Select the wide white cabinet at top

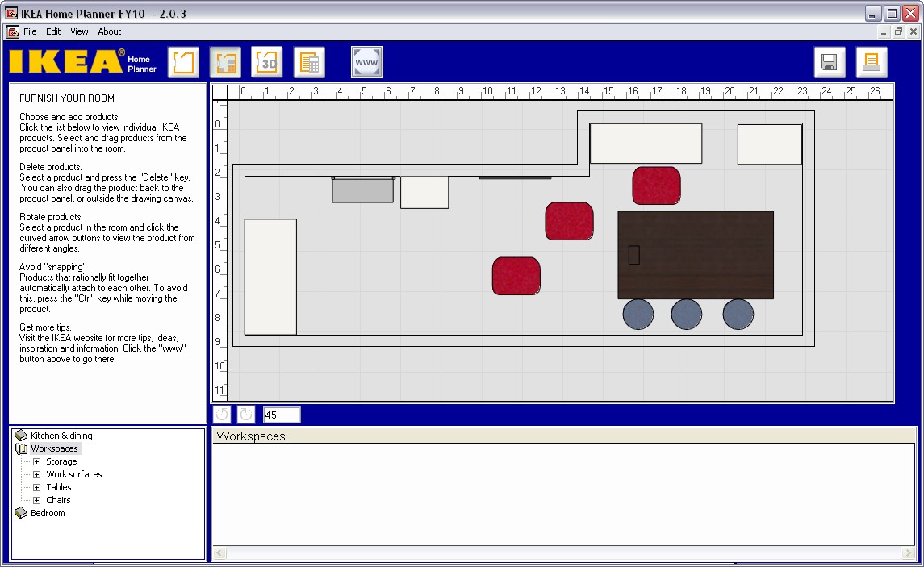(x=646, y=143)
